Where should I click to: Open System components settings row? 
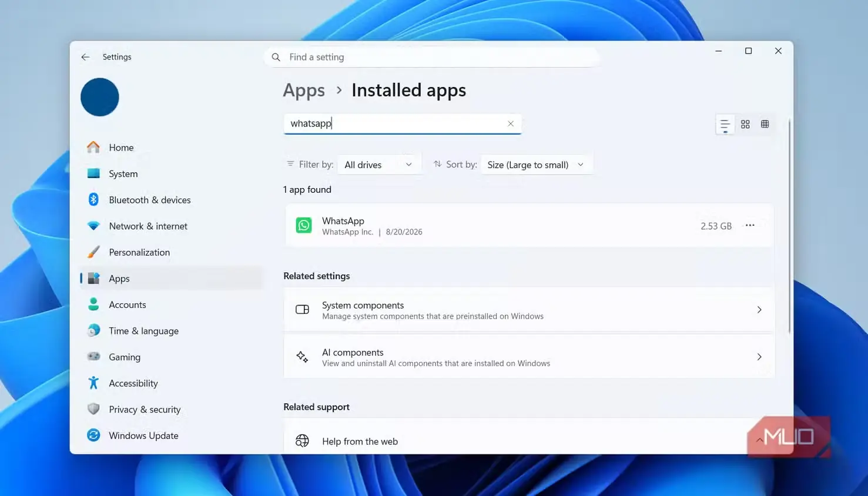coord(529,310)
